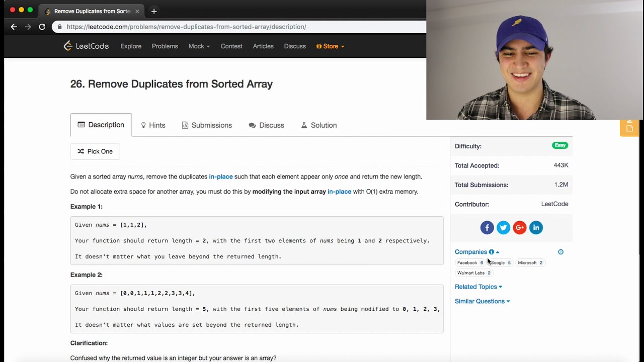Expand Similar Questions section
Screen dimensions: 644x362
tap(482, 301)
